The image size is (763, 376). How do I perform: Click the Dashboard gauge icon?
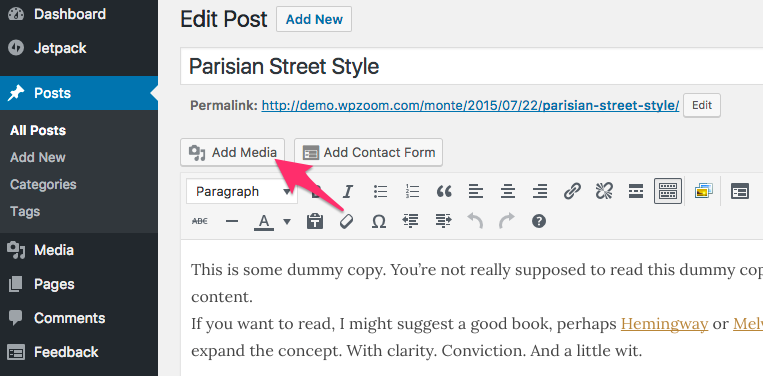[x=16, y=14]
